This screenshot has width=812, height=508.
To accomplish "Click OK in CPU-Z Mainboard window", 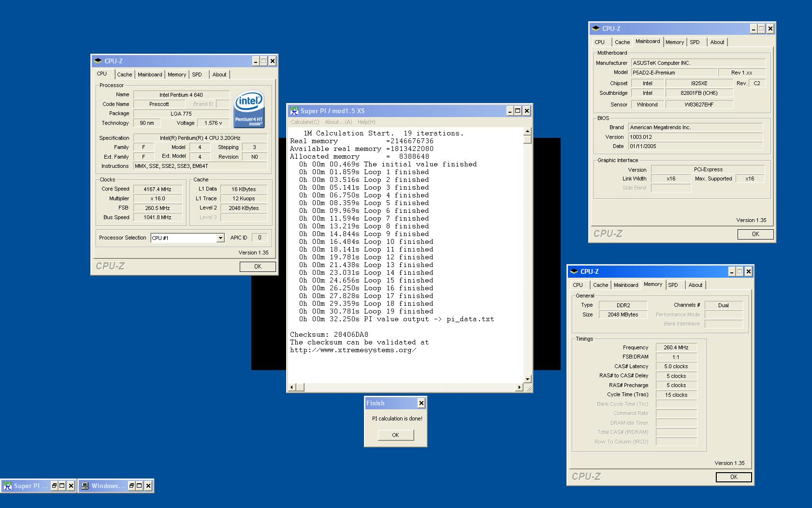I will (x=755, y=234).
